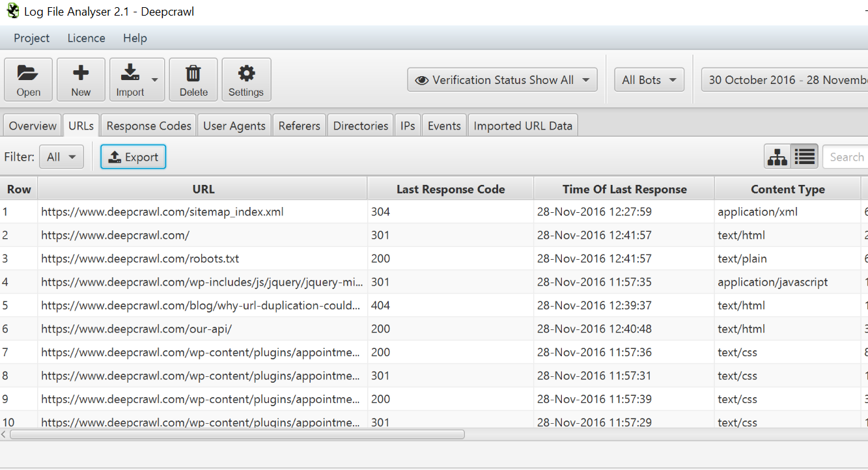The height and width of the screenshot is (470, 868).
Task: Sort by the Row column header
Action: [x=19, y=189]
